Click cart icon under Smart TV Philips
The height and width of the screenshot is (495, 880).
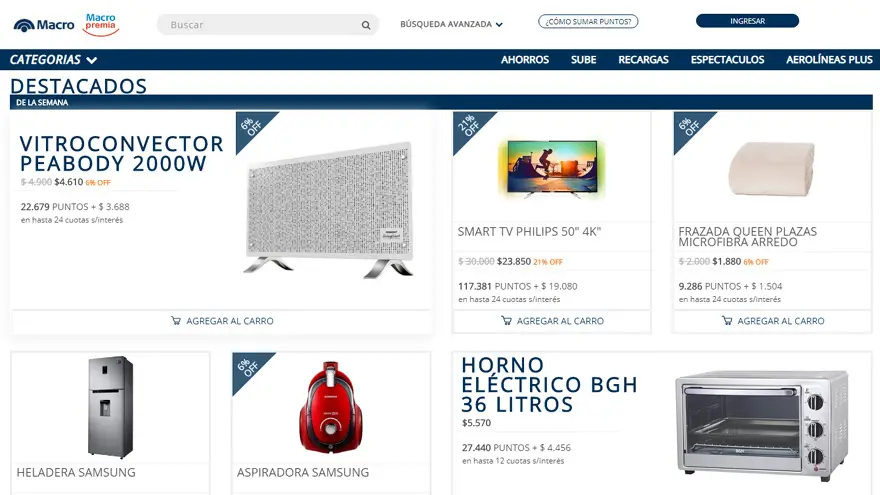[x=506, y=320]
